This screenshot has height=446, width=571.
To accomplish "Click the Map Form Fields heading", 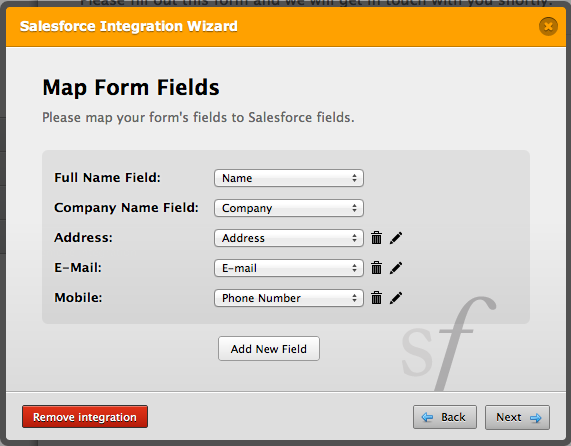I will click(x=131, y=88).
